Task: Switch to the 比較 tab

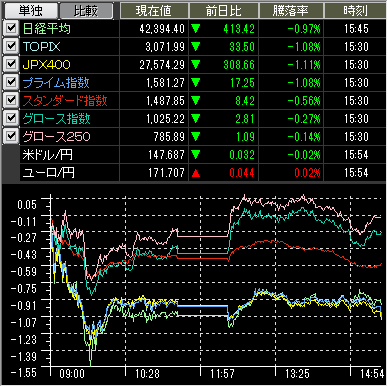Action: coord(86,11)
